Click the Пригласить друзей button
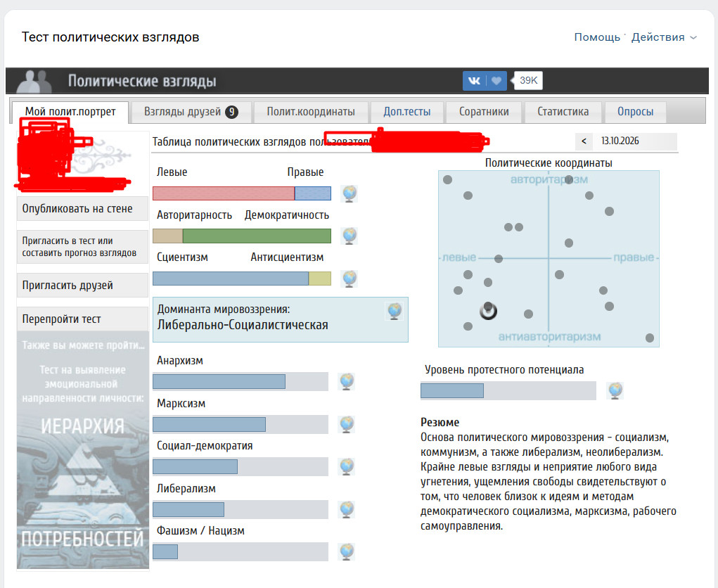 (x=82, y=286)
